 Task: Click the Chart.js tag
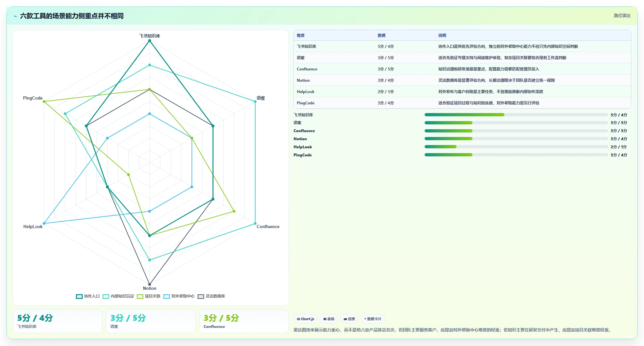click(305, 319)
